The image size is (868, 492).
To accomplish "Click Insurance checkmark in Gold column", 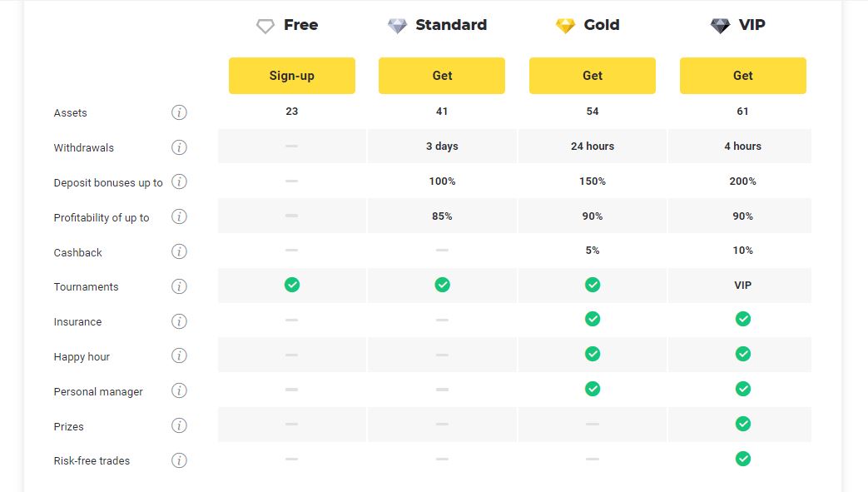I will tap(593, 319).
